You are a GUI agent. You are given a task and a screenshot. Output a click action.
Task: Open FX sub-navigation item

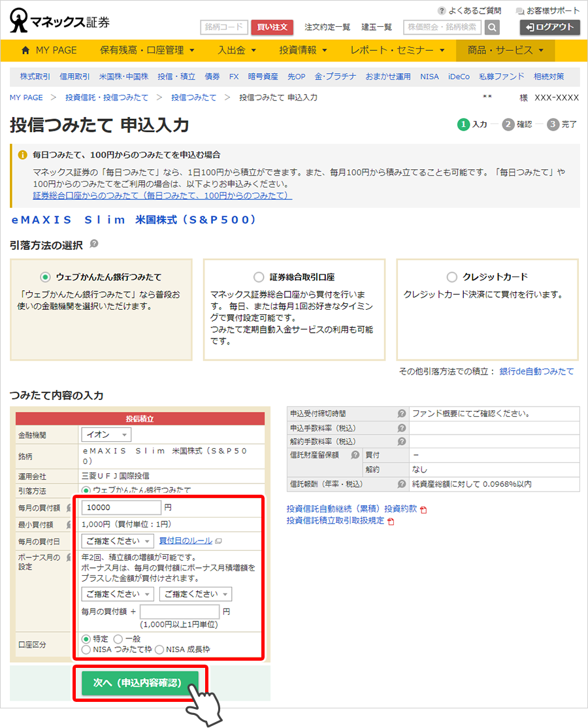click(x=234, y=76)
